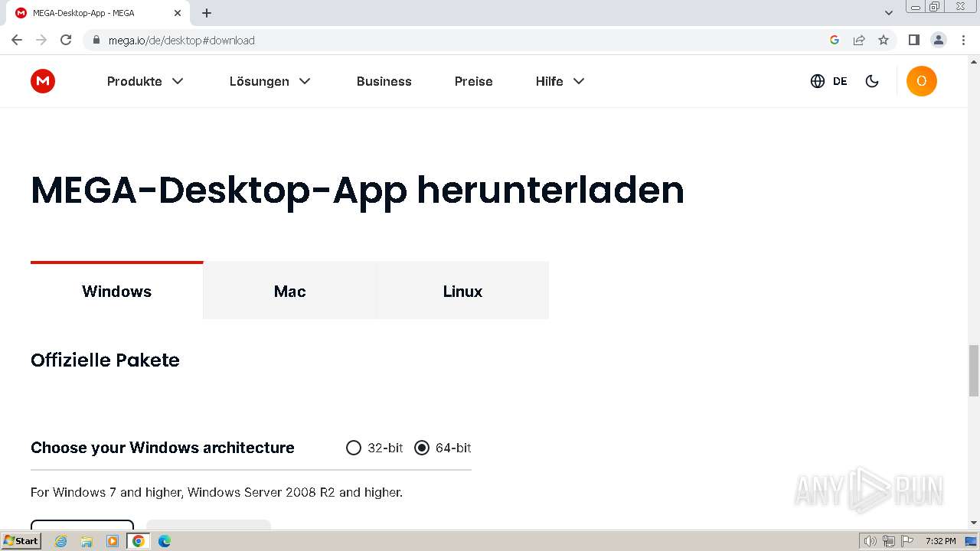Open File Explorer from taskbar
The width and height of the screenshot is (980, 551).
click(87, 541)
